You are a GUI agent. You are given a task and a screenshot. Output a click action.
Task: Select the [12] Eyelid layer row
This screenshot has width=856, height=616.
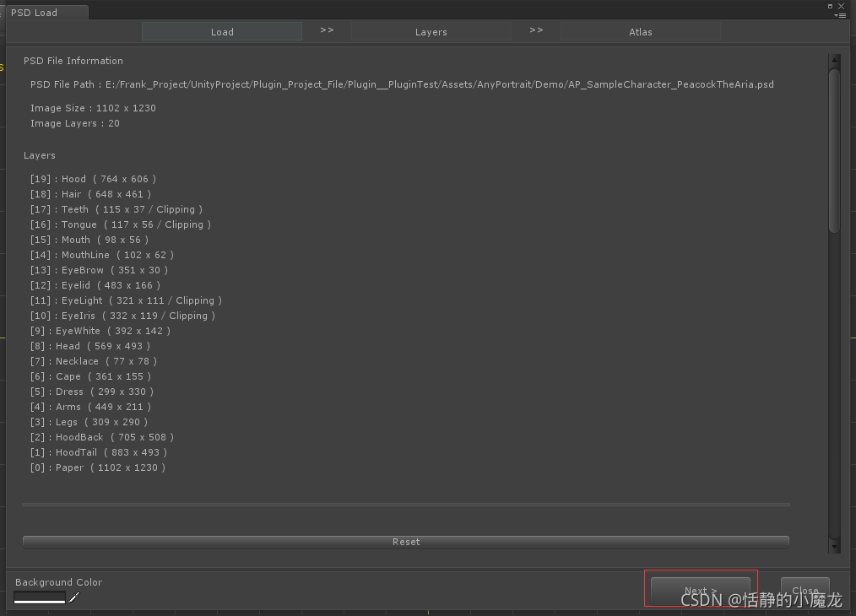pyautogui.click(x=95, y=285)
